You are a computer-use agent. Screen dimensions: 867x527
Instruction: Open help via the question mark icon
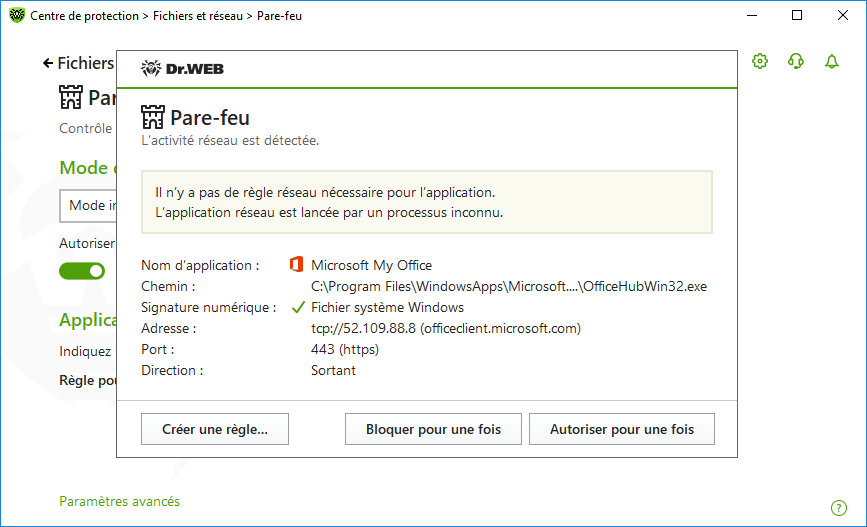pyautogui.click(x=839, y=508)
